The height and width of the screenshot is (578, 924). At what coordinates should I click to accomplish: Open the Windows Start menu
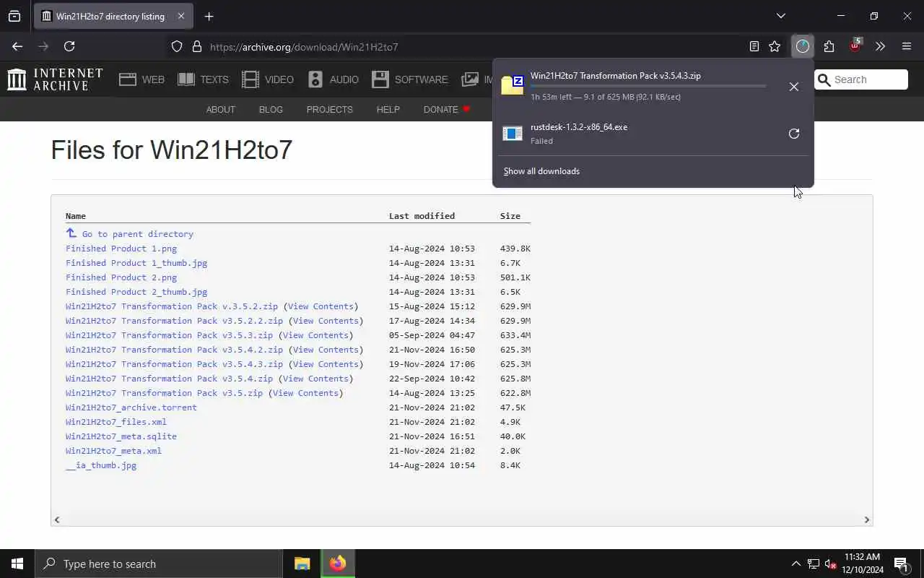click(17, 564)
